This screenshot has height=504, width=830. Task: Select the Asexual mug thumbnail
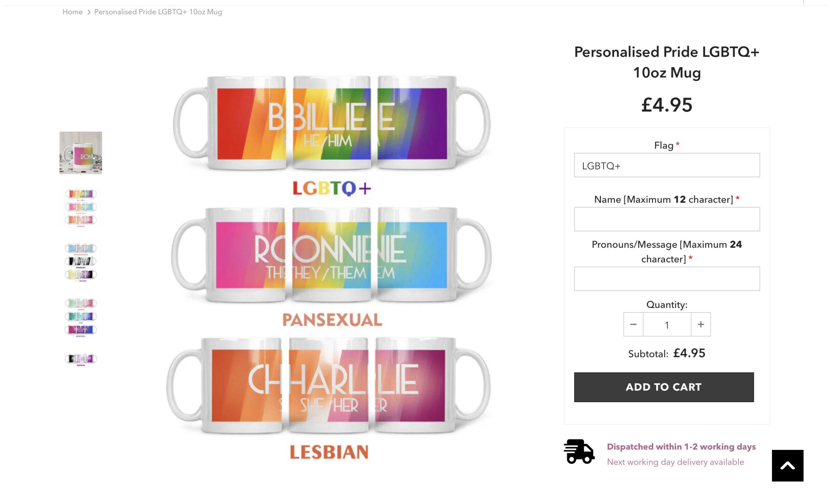(81, 359)
